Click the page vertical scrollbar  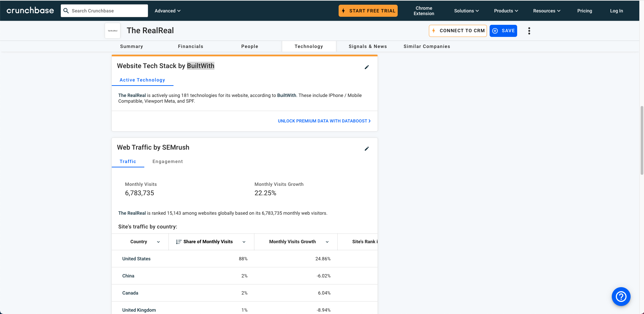click(642, 140)
